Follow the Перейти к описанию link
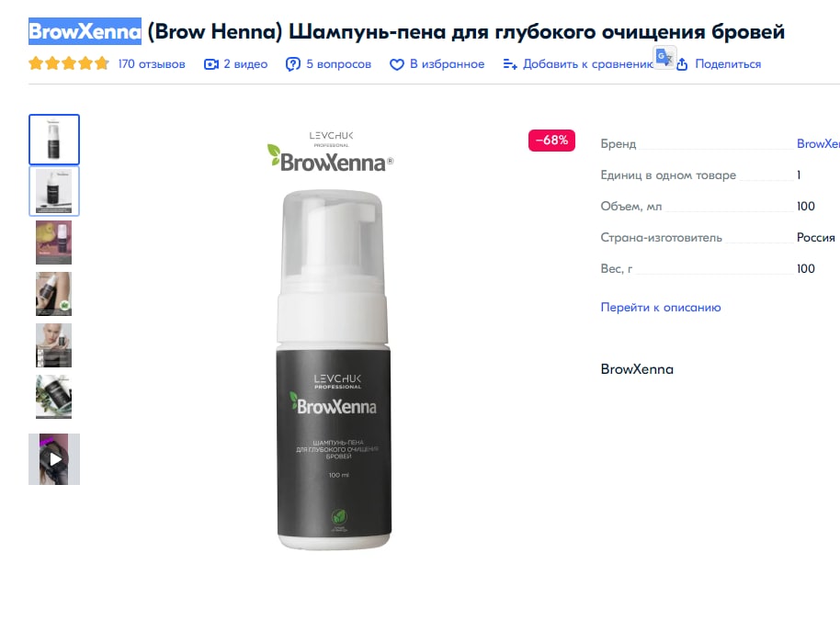 point(661,308)
